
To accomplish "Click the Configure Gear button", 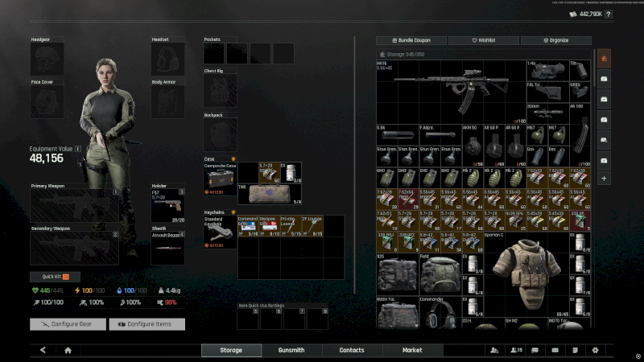I will (x=68, y=324).
